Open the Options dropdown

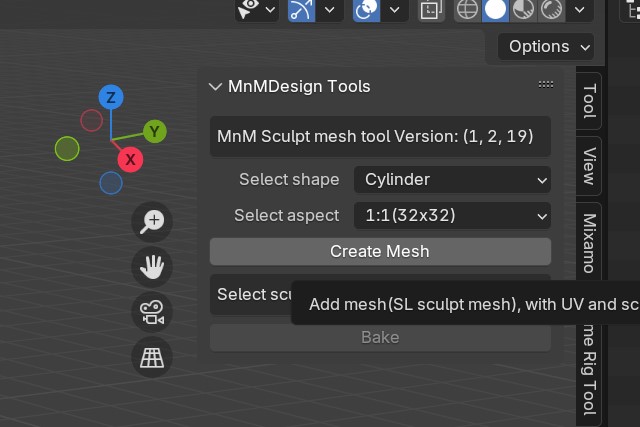coord(546,47)
